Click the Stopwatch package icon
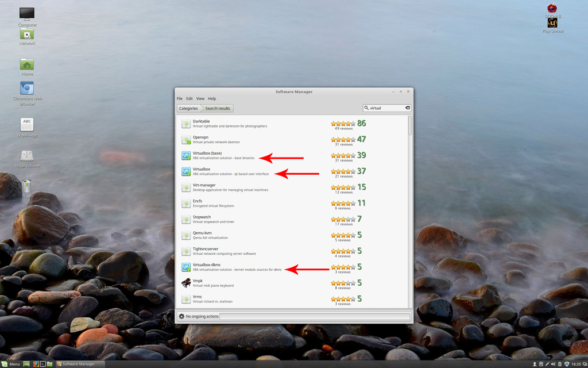588x368 pixels. point(186,219)
